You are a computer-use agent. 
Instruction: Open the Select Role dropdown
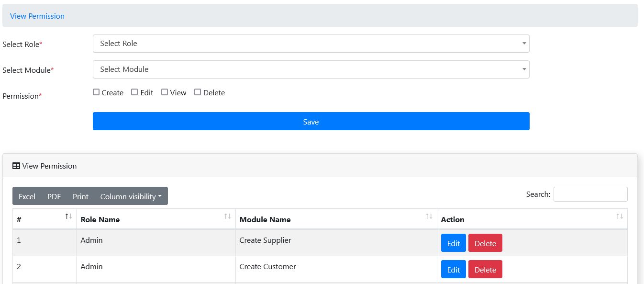coord(311,44)
